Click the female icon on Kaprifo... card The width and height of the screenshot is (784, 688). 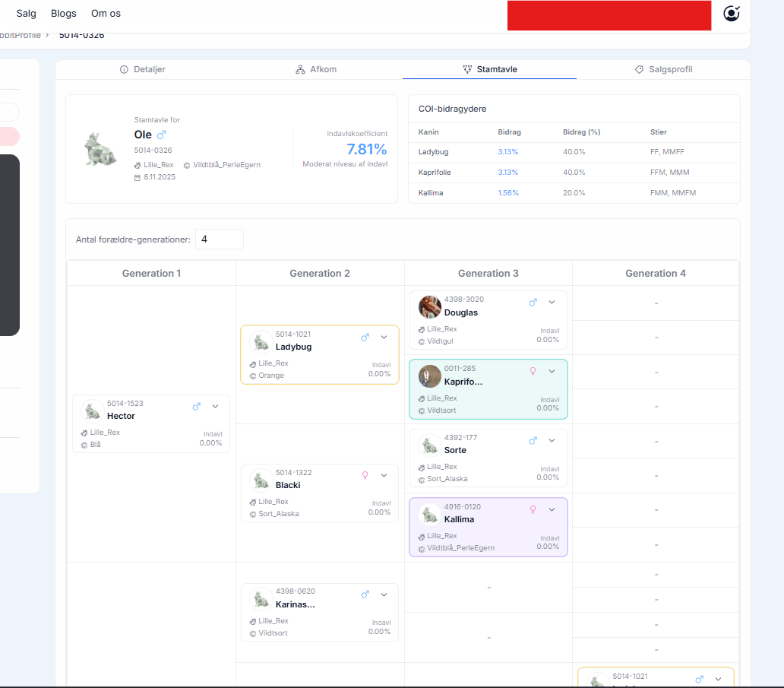533,371
